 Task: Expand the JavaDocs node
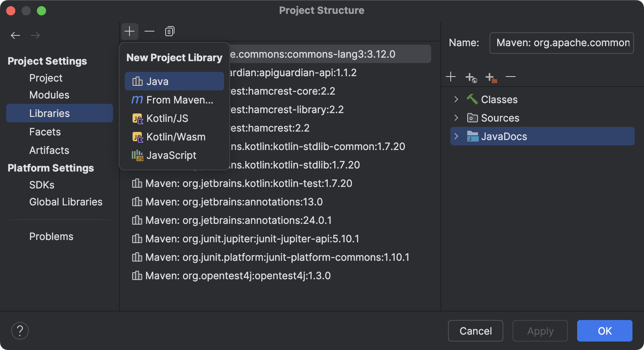[x=456, y=136]
